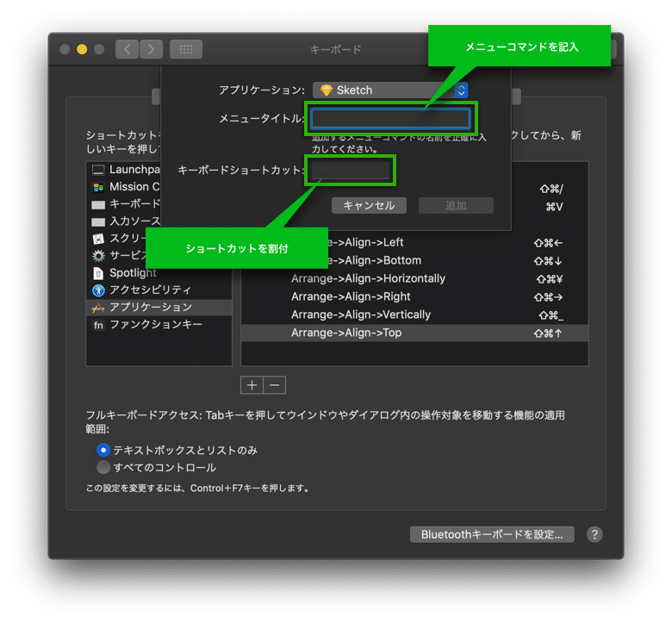Click the Mission Control icon
672x623 pixels.
(98, 187)
